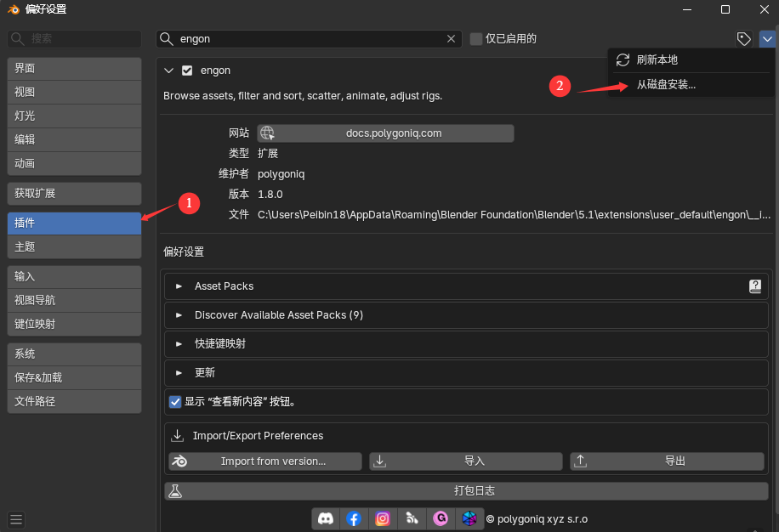Click the magnifier icon in add-on search
The width and height of the screenshot is (779, 532).
pos(167,39)
